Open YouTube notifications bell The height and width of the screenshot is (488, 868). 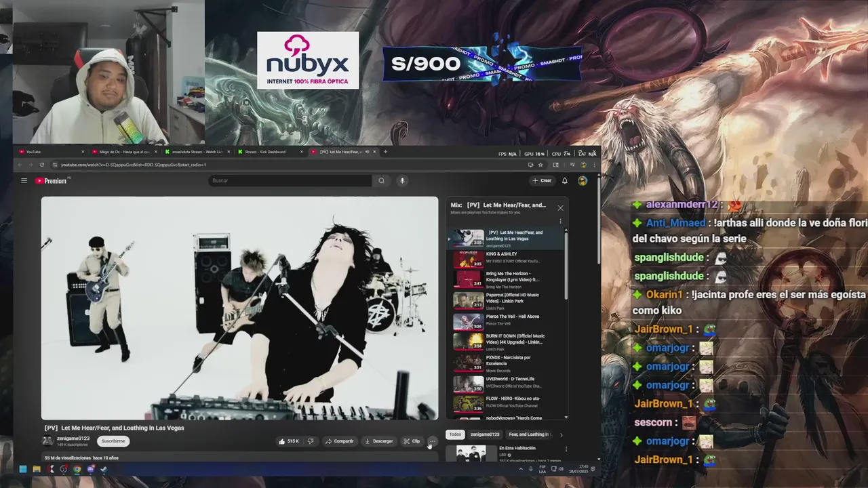564,181
